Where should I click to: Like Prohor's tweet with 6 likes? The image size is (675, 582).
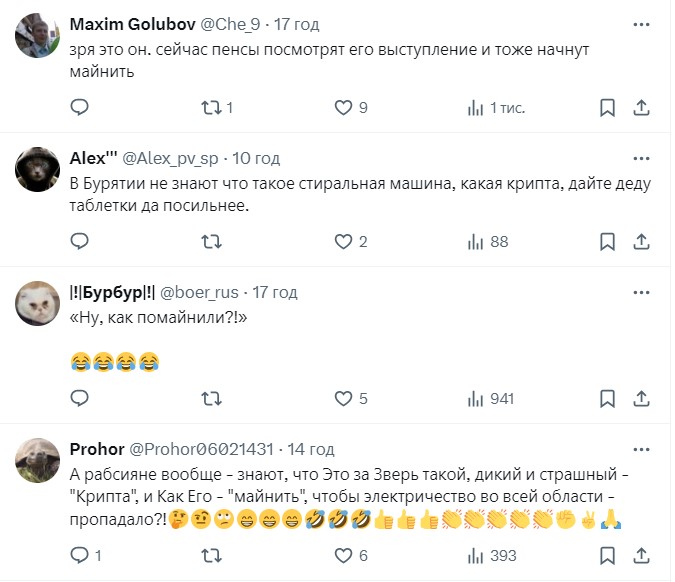[343, 555]
